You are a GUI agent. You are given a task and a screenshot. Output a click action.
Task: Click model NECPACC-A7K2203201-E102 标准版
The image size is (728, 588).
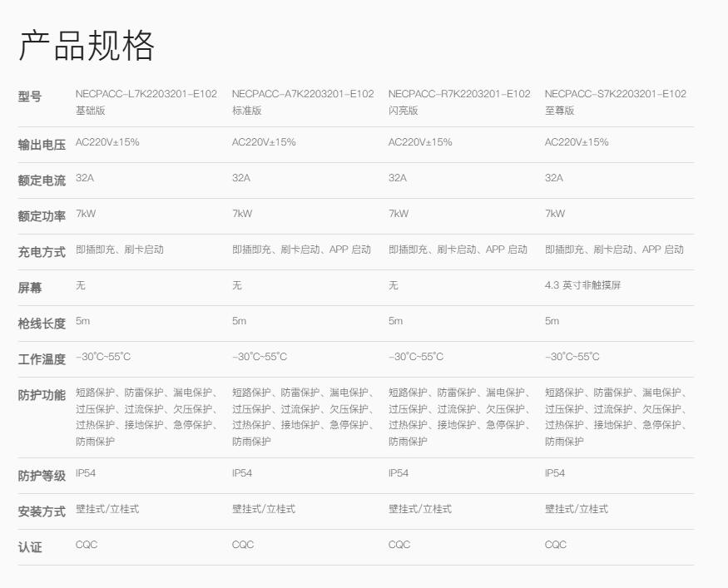coord(303,101)
